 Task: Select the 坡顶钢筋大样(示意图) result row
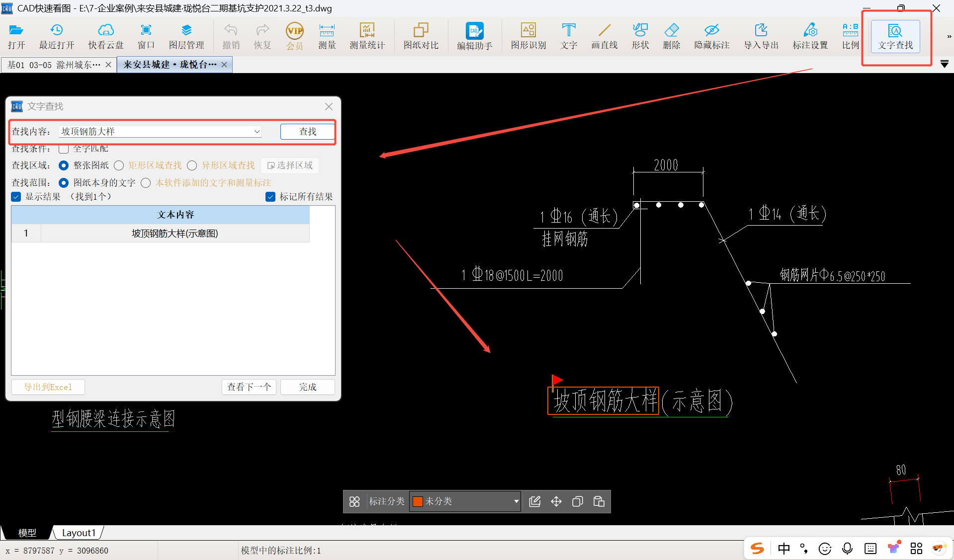click(x=174, y=234)
